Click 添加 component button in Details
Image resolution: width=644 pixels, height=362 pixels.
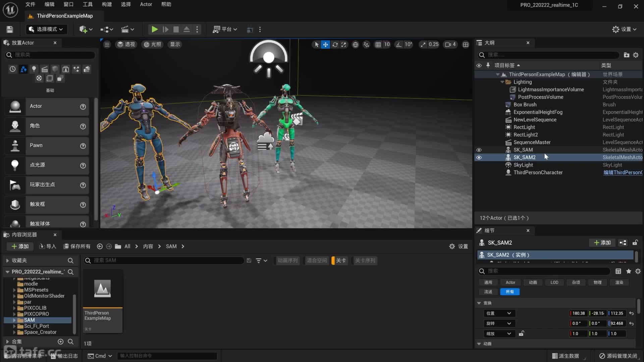[x=602, y=243]
